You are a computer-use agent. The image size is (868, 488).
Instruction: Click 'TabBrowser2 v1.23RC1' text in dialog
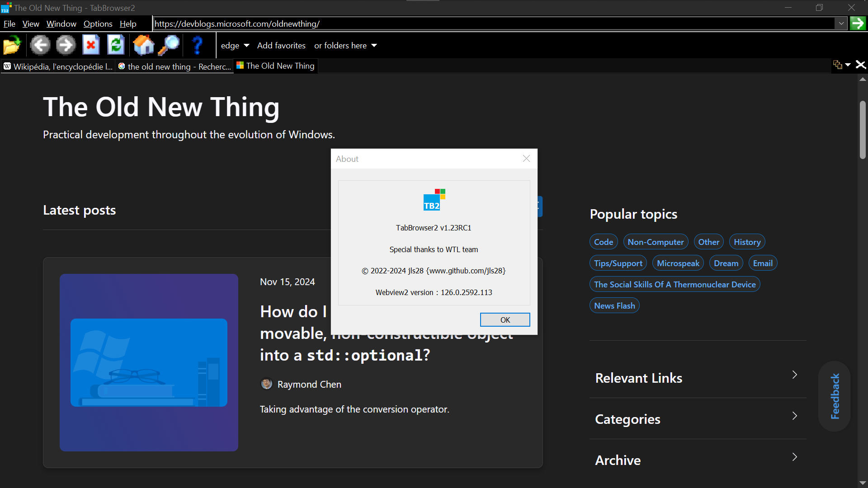[x=434, y=228]
